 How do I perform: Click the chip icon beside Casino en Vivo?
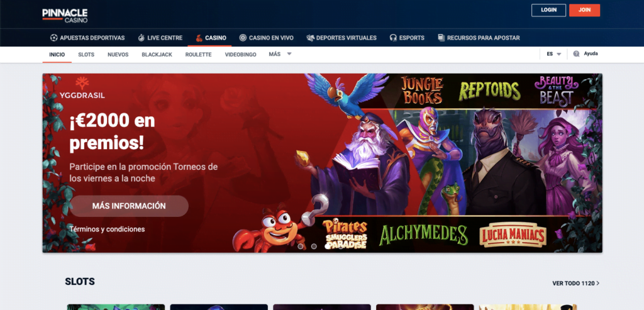pyautogui.click(x=243, y=38)
